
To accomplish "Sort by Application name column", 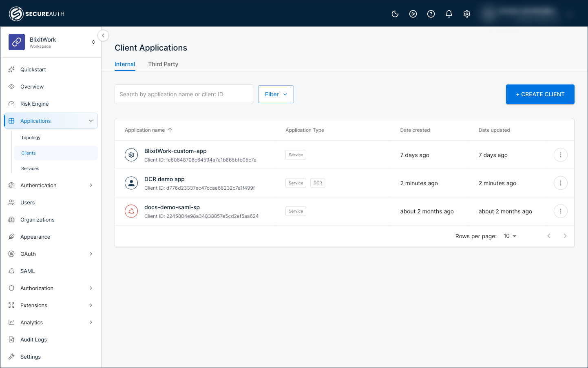I will click(x=148, y=130).
